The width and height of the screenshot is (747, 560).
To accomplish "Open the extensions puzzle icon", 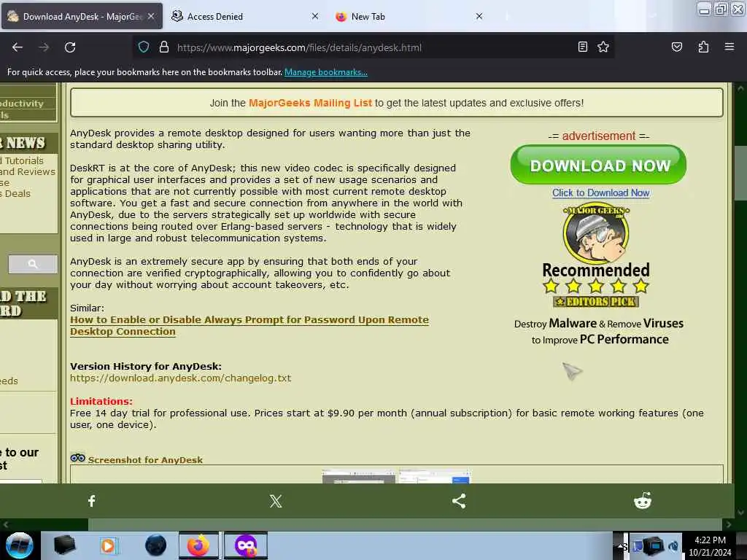I will point(703,47).
